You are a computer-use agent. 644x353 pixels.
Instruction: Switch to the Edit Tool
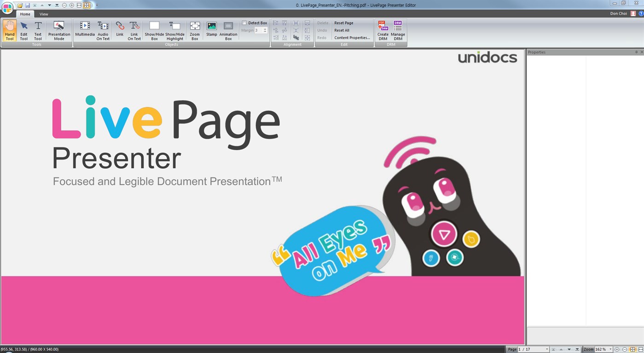tap(23, 30)
